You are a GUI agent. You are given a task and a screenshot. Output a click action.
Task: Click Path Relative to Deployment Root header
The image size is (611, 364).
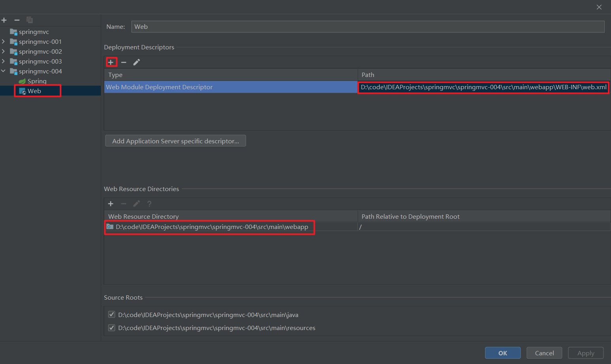(x=484, y=216)
